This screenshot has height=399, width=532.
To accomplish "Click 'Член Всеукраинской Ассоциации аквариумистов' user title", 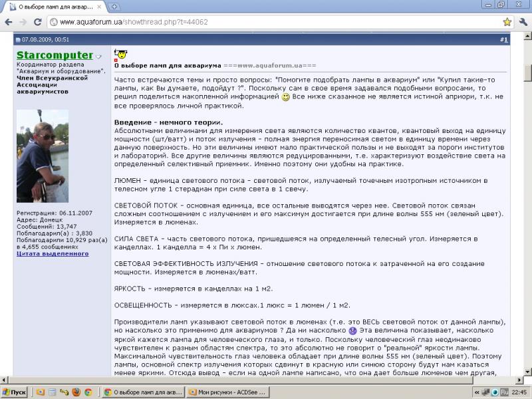I will [x=53, y=85].
